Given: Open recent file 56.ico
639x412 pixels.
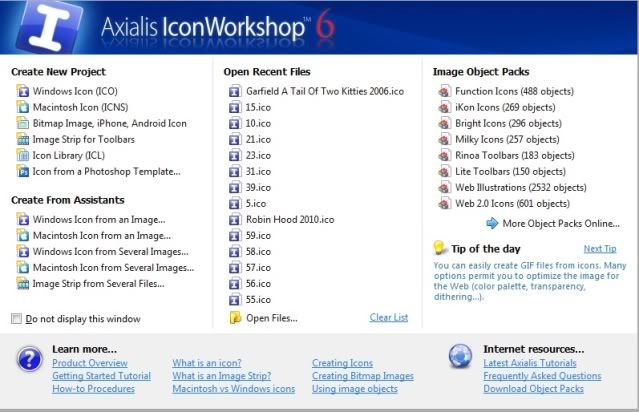Looking at the screenshot, I should 258,283.
